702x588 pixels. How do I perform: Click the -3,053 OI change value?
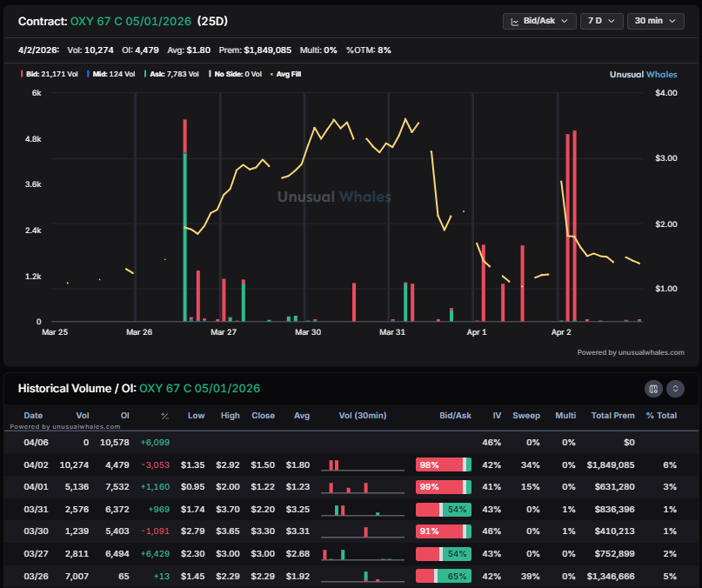click(x=156, y=464)
